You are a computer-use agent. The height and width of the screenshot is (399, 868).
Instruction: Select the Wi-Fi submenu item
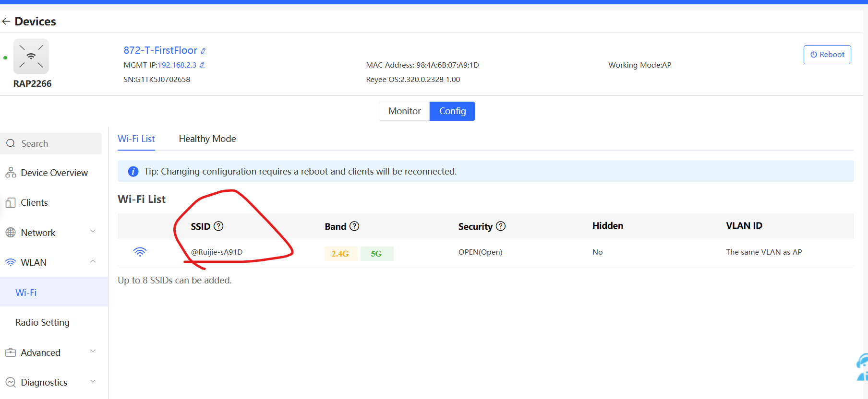pyautogui.click(x=54, y=292)
